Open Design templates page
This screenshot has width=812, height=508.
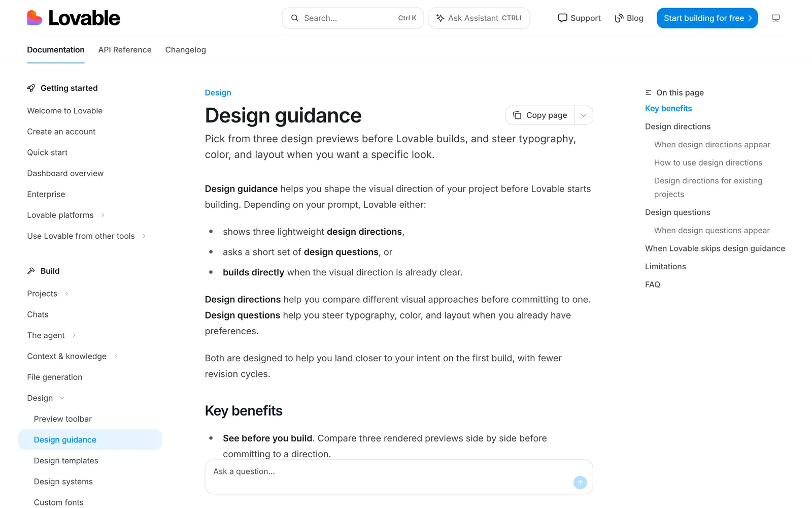66,461
